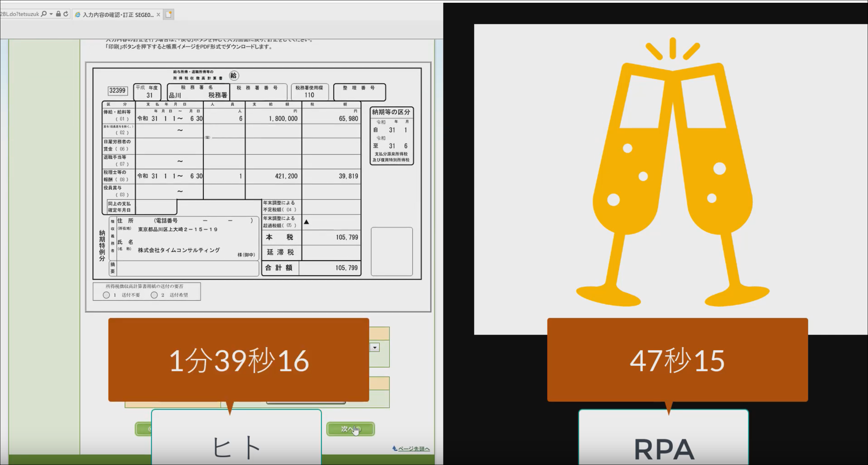Click the champagne glasses image
The image size is (868, 465).
673,172
